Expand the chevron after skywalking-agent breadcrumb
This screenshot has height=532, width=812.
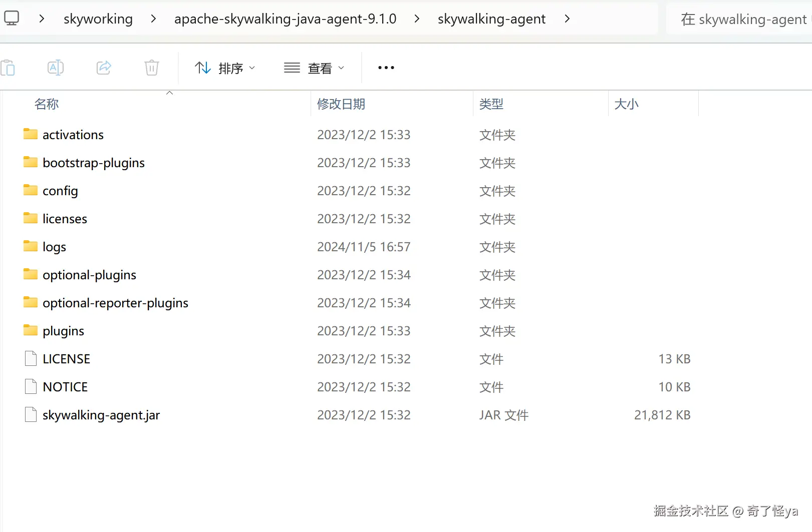coord(567,19)
